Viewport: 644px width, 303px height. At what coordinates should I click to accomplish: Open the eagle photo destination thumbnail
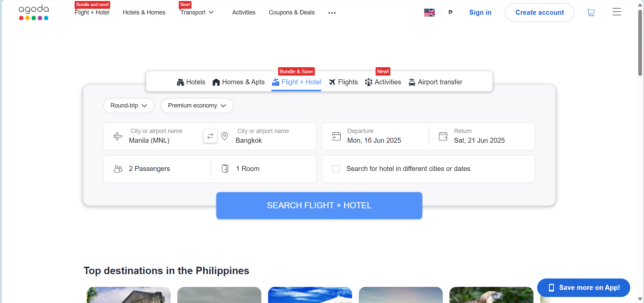[491, 295]
